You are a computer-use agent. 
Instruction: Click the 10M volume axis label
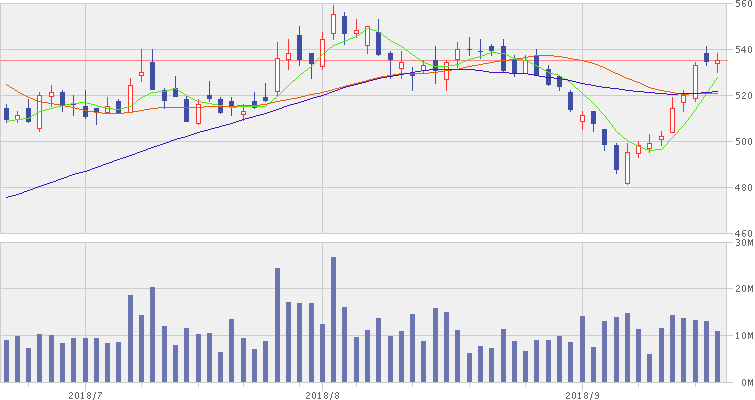(743, 336)
